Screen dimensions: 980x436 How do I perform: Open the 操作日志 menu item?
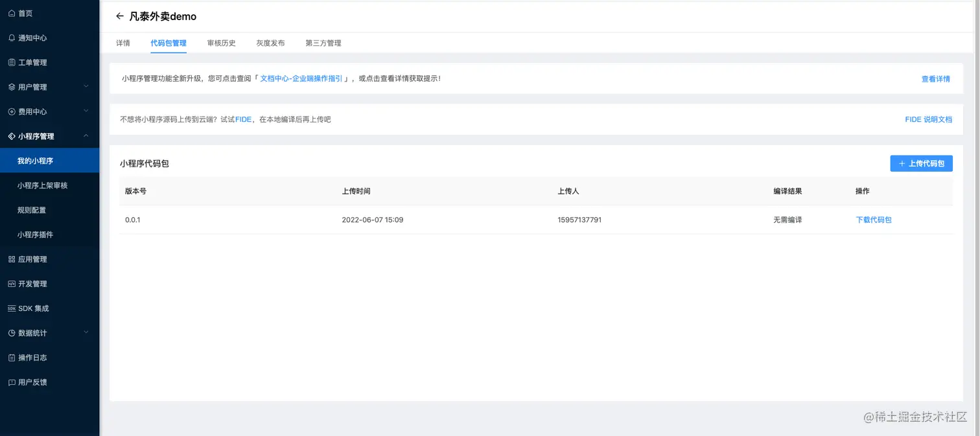tap(49, 358)
